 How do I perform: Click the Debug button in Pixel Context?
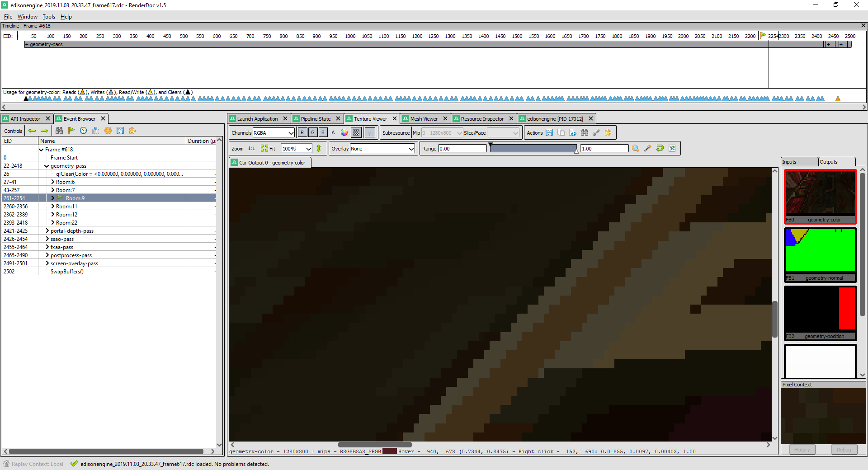point(844,450)
